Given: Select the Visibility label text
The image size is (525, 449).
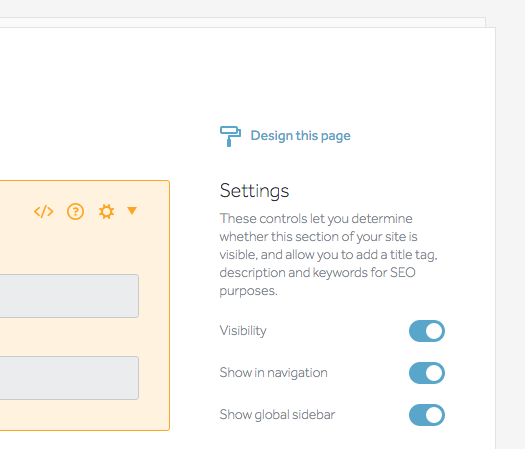Looking at the screenshot, I should (x=243, y=331).
